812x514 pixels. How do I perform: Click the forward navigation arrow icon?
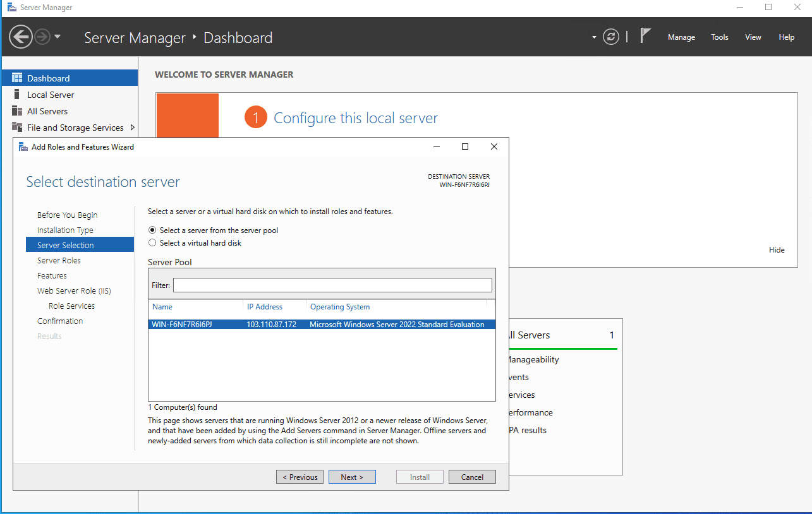(x=42, y=37)
